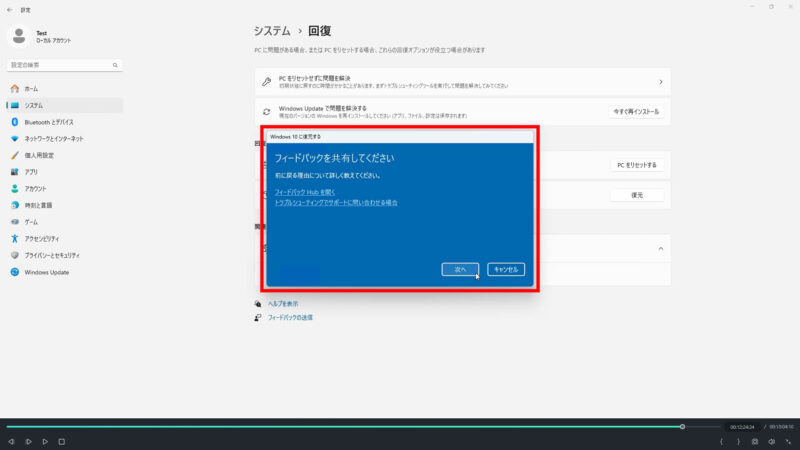Open ネットワークとインターネット settings

point(54,138)
